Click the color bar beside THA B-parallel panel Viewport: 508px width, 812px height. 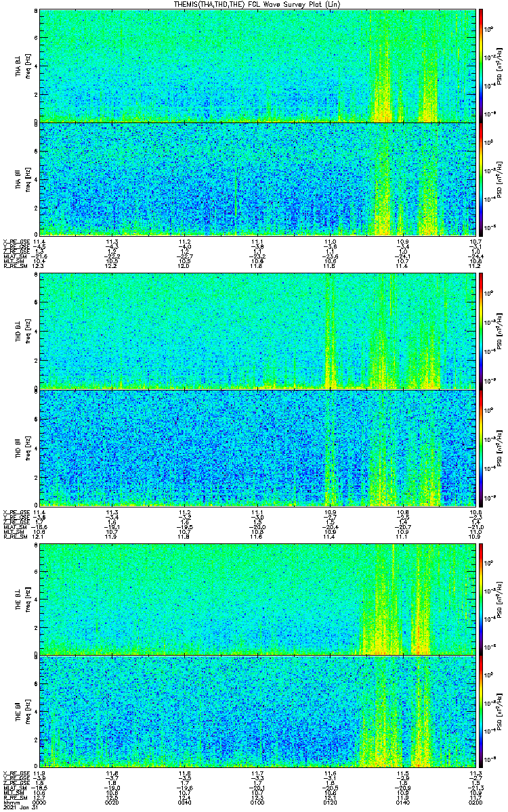[481, 179]
